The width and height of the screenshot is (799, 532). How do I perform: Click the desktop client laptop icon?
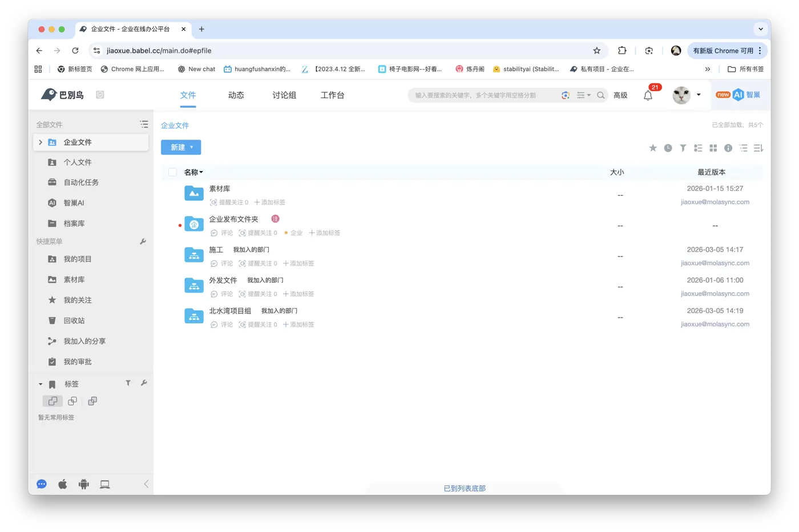pyautogui.click(x=105, y=485)
